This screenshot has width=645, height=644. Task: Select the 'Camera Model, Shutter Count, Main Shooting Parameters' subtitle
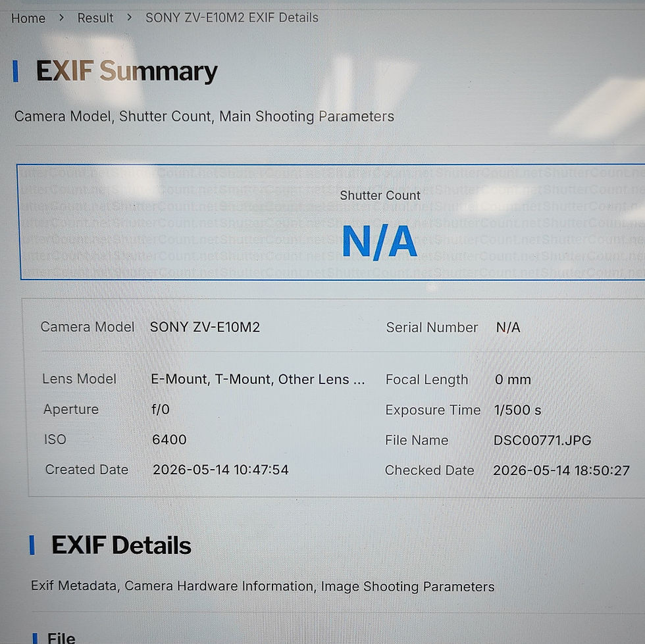pos(204,116)
